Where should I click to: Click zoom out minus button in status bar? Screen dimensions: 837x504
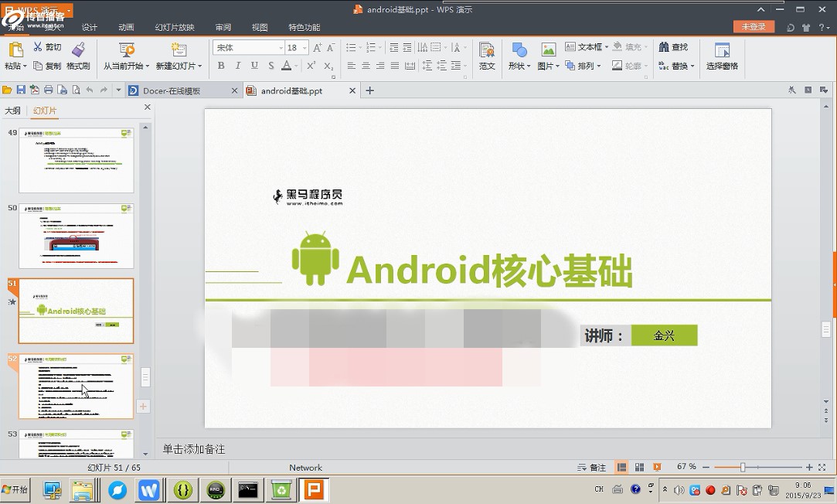[x=706, y=467]
